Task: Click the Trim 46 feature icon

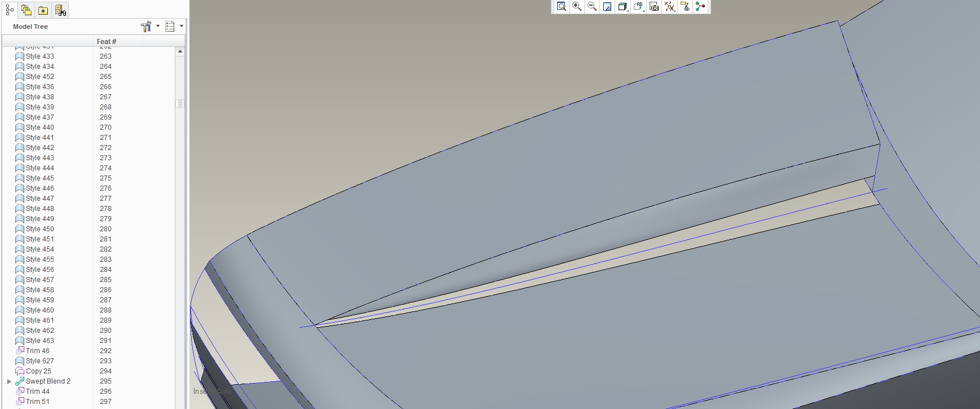Action: point(20,351)
